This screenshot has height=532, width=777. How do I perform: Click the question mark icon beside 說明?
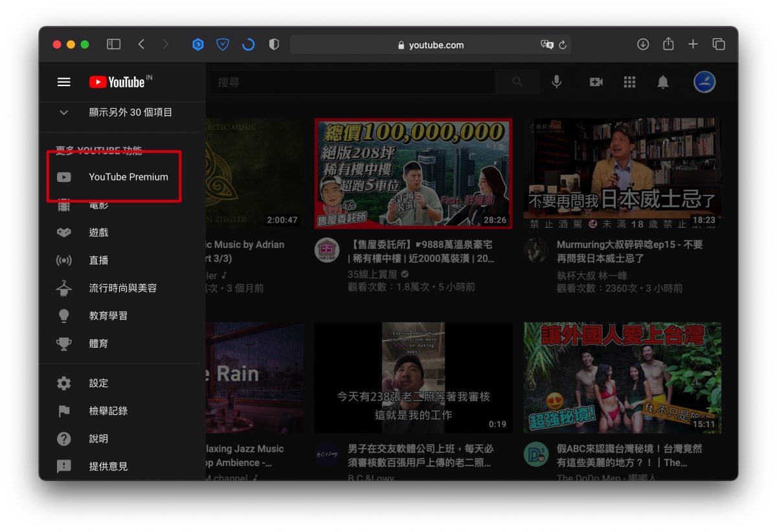tap(63, 439)
